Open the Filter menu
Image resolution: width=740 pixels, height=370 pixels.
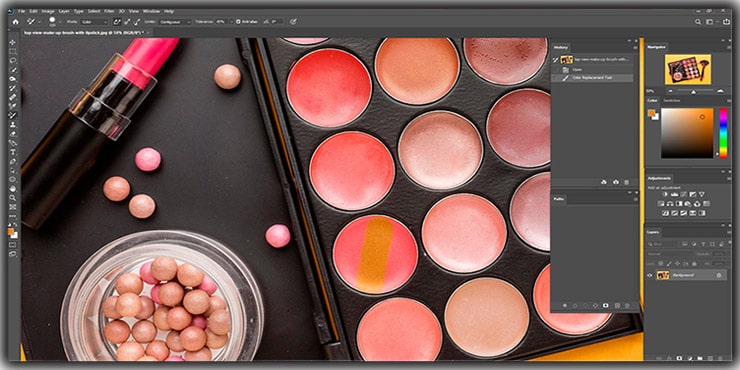[109, 11]
